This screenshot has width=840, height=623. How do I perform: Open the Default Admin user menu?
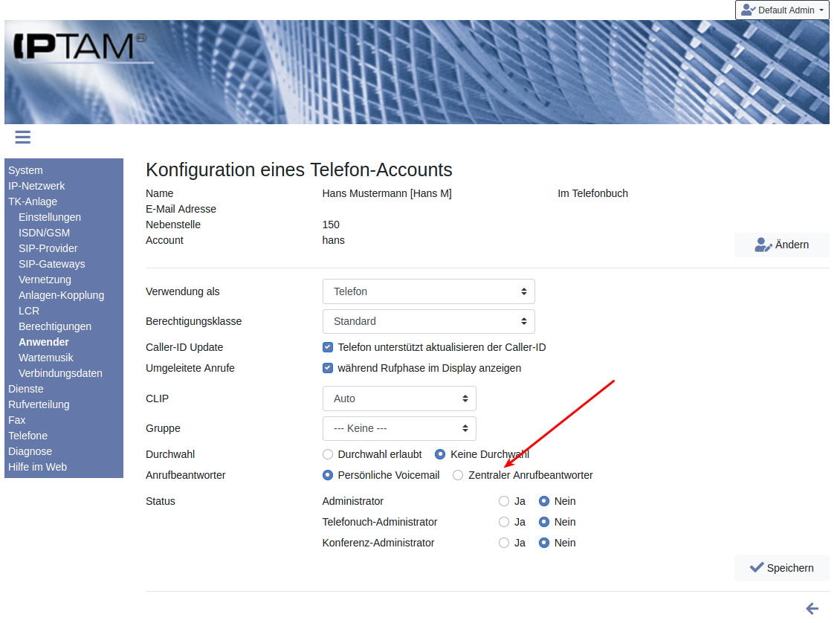pos(781,10)
